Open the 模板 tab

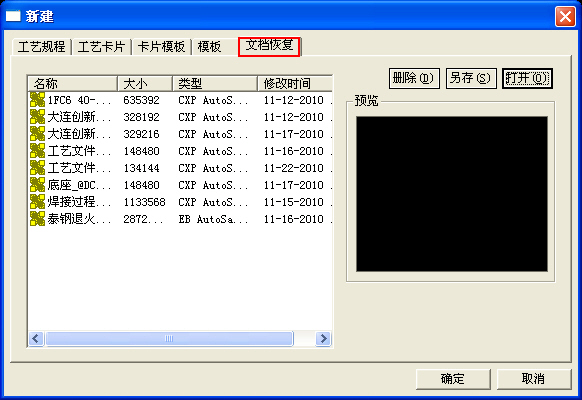209,47
